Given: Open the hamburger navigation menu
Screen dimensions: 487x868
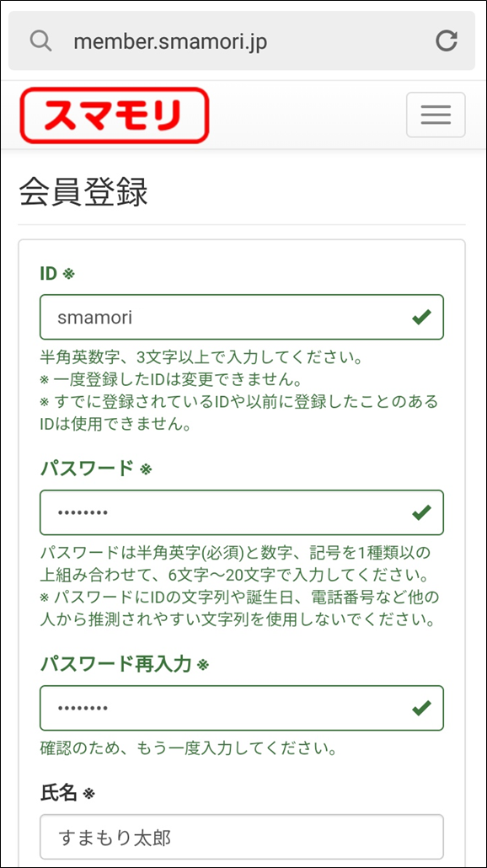Looking at the screenshot, I should [x=436, y=115].
